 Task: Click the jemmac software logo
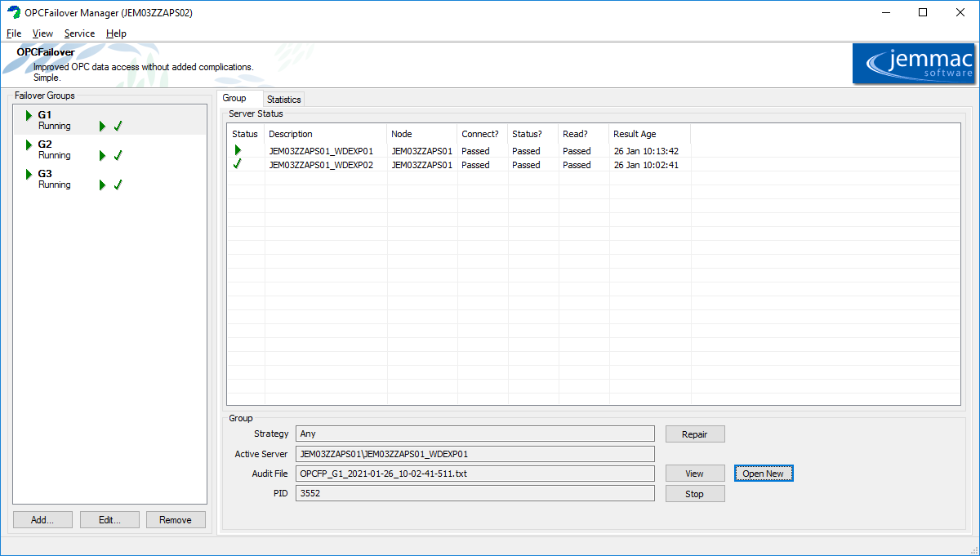[913, 64]
